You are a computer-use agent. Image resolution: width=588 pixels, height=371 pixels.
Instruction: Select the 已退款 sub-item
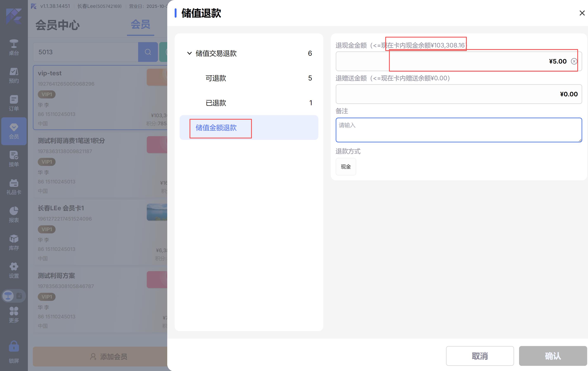[x=216, y=103]
